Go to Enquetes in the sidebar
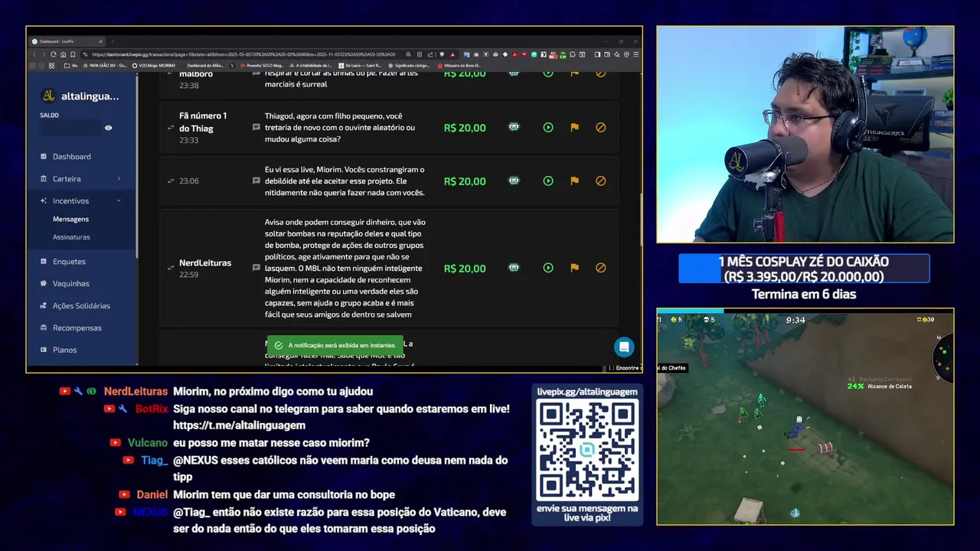The height and width of the screenshot is (551, 980). 69,262
